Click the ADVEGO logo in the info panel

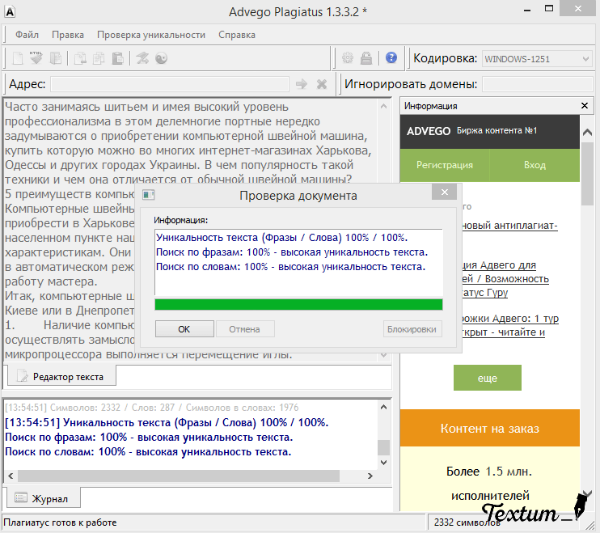click(x=428, y=131)
